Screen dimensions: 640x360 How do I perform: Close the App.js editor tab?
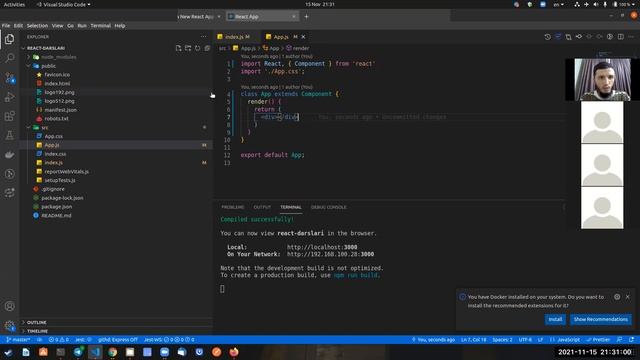pyautogui.click(x=303, y=37)
